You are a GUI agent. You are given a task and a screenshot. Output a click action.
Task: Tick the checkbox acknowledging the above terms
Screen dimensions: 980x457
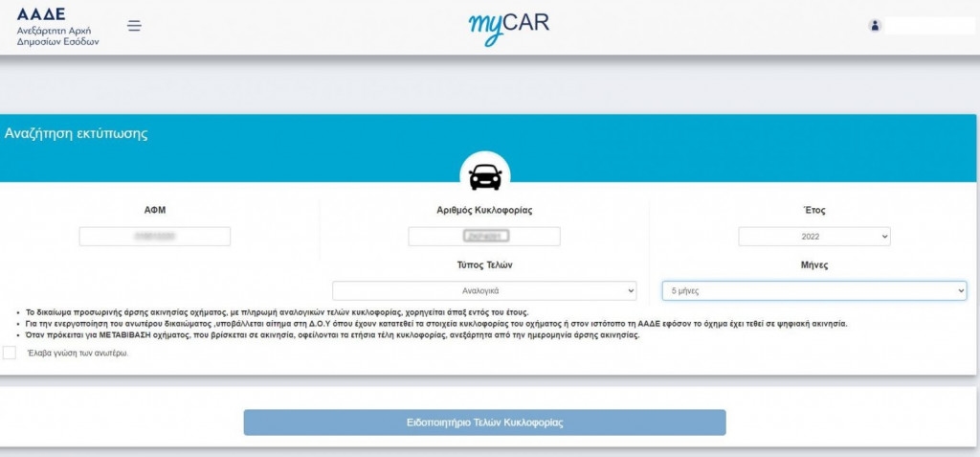pyautogui.click(x=10, y=353)
